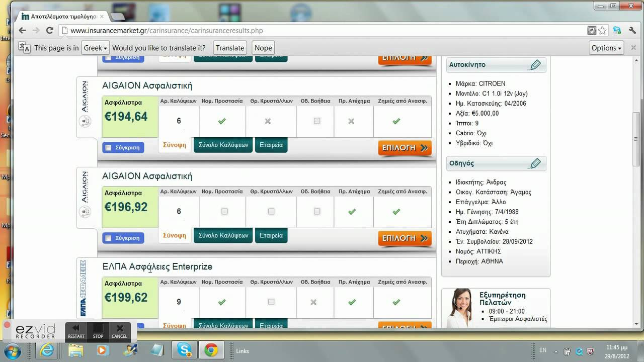
Task: Edit driver details with the Οδηγός pencil icon
Action: point(535,163)
